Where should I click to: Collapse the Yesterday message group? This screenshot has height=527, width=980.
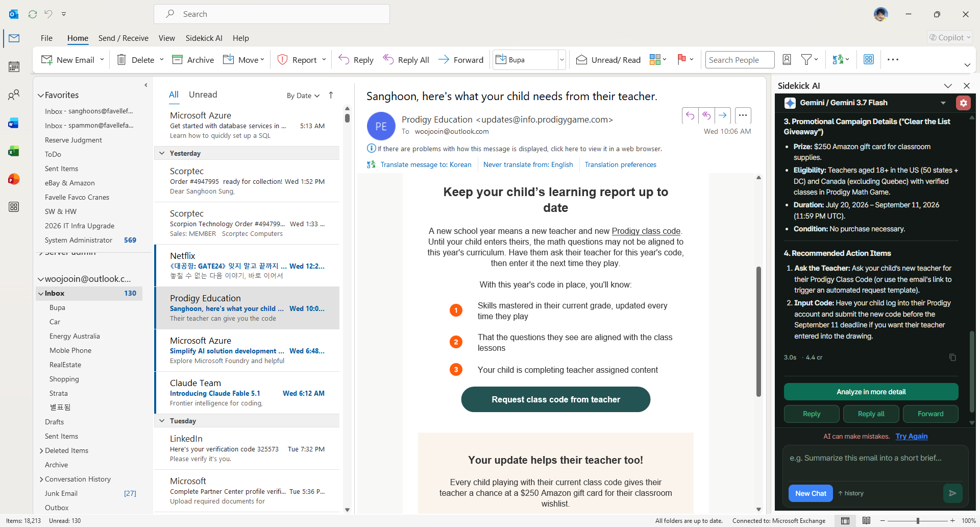162,153
